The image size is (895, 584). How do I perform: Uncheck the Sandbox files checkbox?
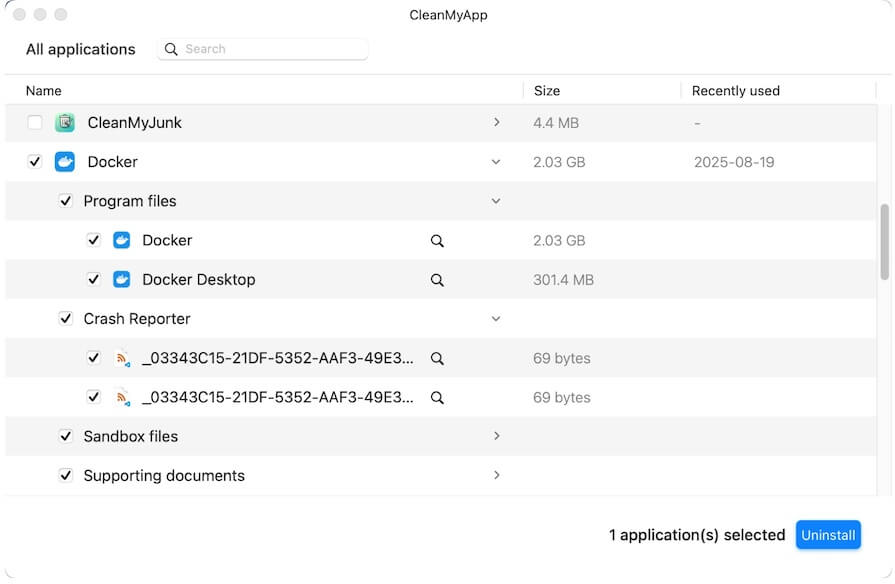pyautogui.click(x=66, y=437)
